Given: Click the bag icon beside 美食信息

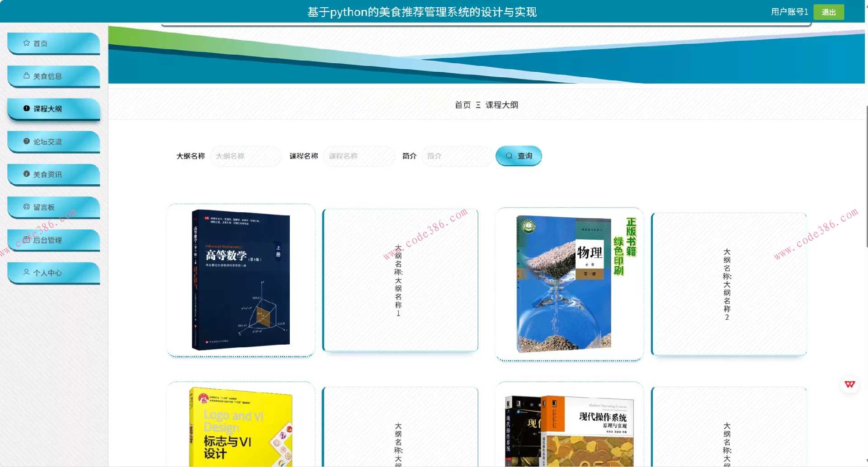Looking at the screenshot, I should coord(26,76).
